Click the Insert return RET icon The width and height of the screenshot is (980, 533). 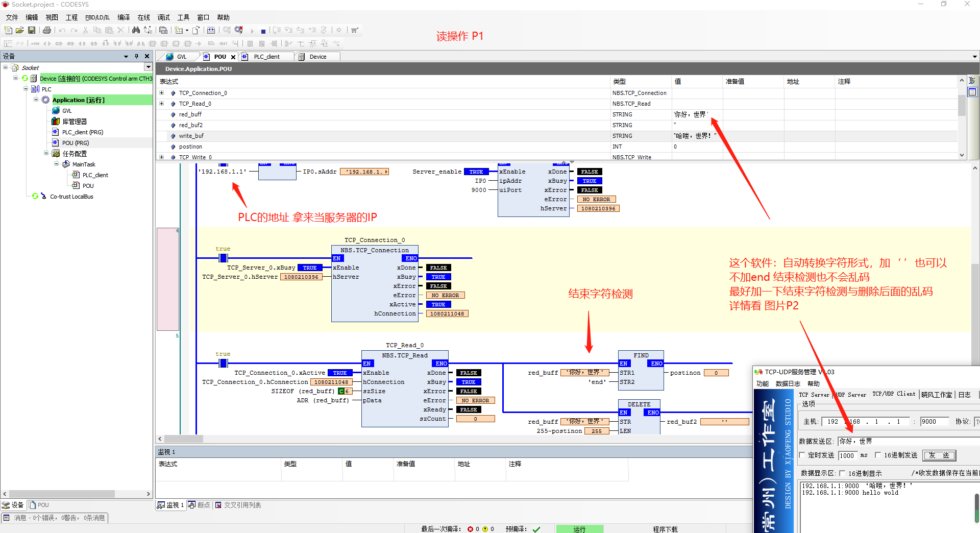pos(223,43)
